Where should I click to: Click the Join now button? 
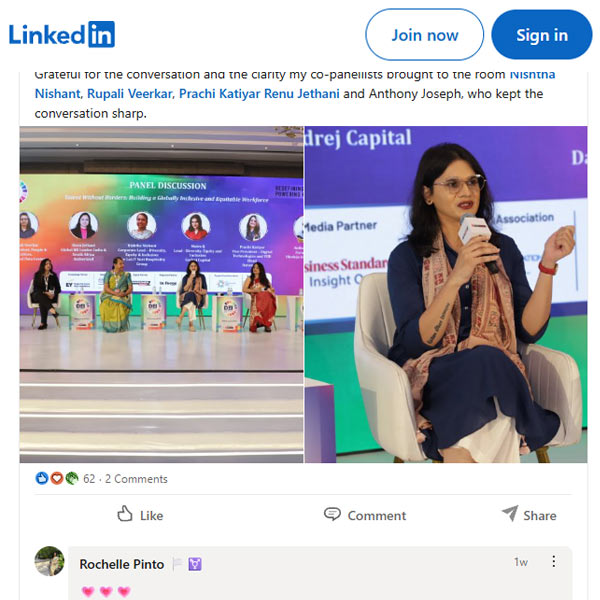(424, 35)
